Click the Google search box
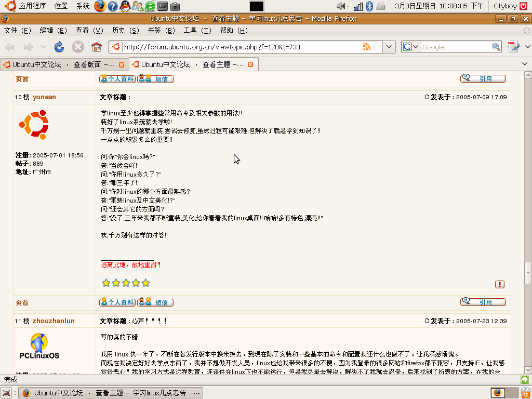 point(456,47)
